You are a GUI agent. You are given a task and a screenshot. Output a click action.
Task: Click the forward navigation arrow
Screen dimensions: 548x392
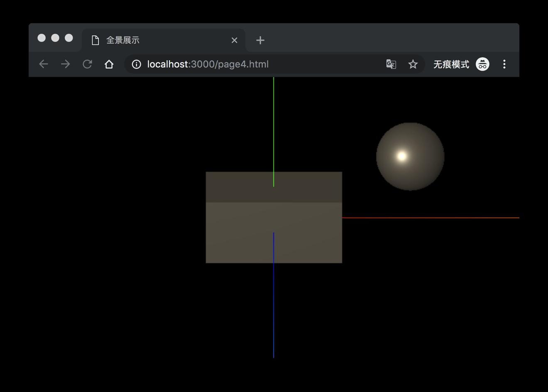[65, 64]
